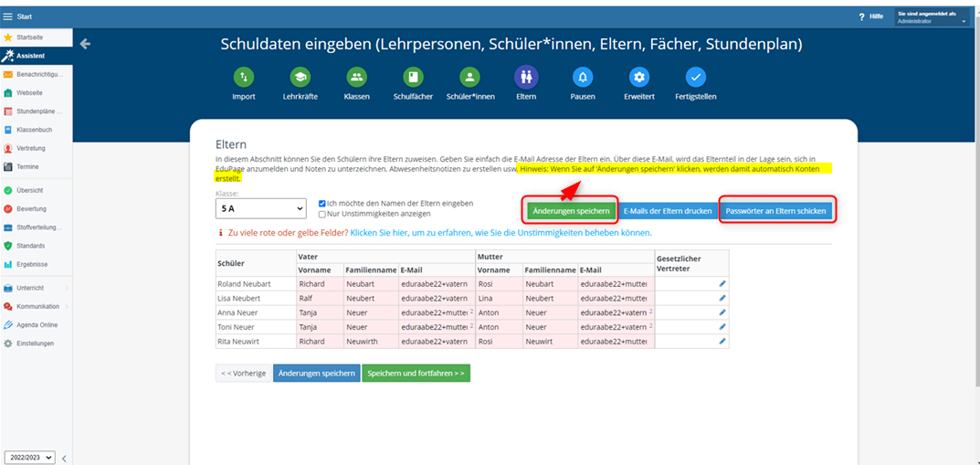Screen dimensions: 980x465
Task: Open the Pausen bell icon
Action: [x=582, y=78]
